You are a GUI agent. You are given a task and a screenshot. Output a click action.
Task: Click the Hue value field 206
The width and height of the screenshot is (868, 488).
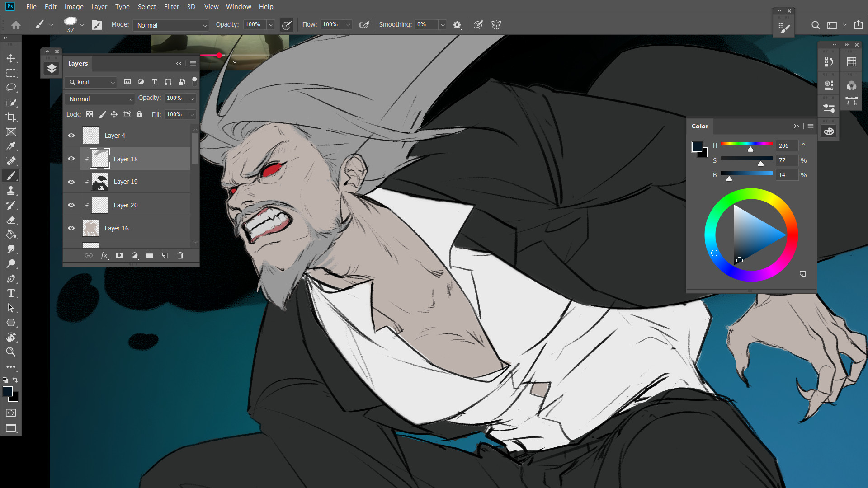coord(787,145)
